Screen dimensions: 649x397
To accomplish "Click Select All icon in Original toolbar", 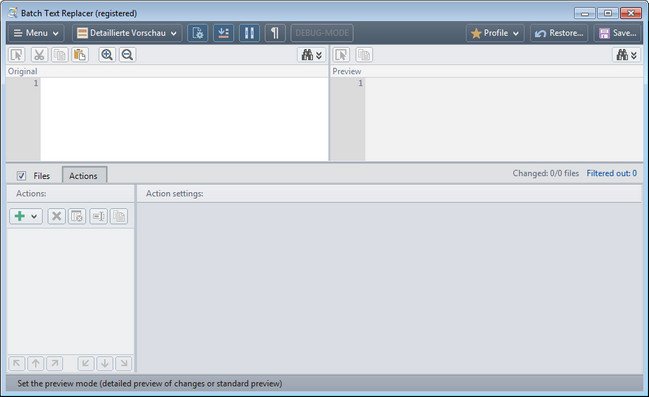I will 17,55.
